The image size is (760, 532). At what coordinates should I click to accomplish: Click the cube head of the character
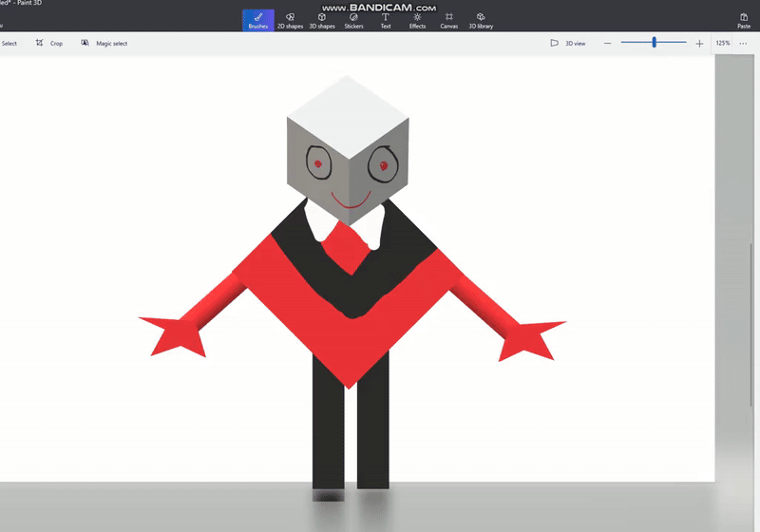(348, 150)
